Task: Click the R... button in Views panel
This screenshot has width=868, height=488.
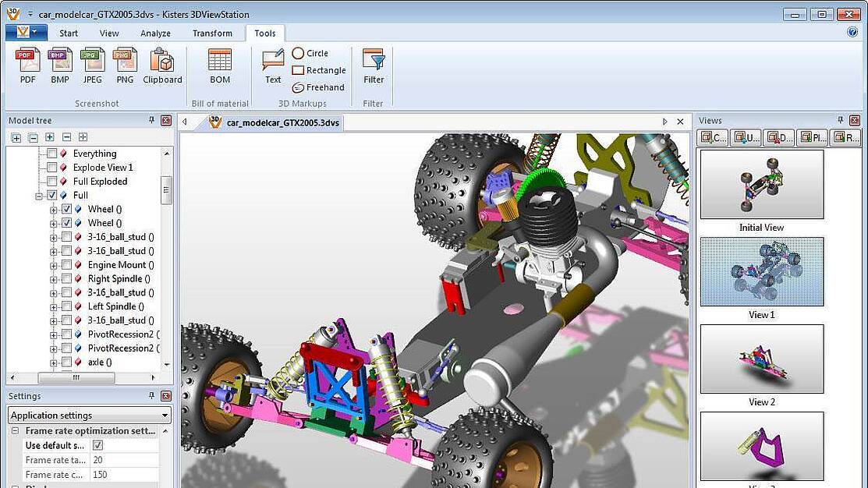Action: click(x=845, y=137)
